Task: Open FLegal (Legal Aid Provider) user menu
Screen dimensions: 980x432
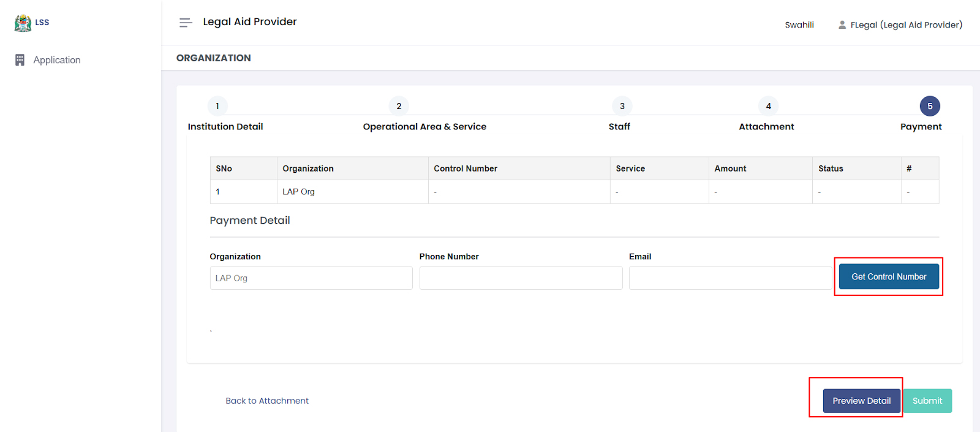Action: [906, 25]
